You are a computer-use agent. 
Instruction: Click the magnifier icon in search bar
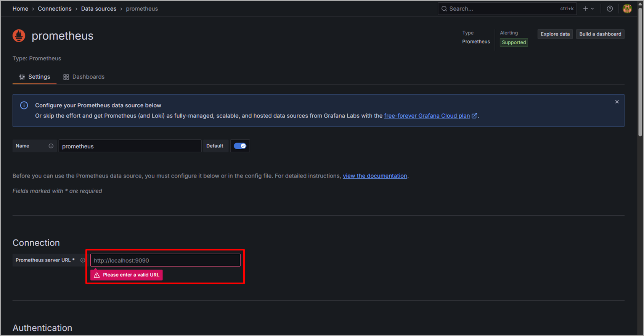coord(444,9)
